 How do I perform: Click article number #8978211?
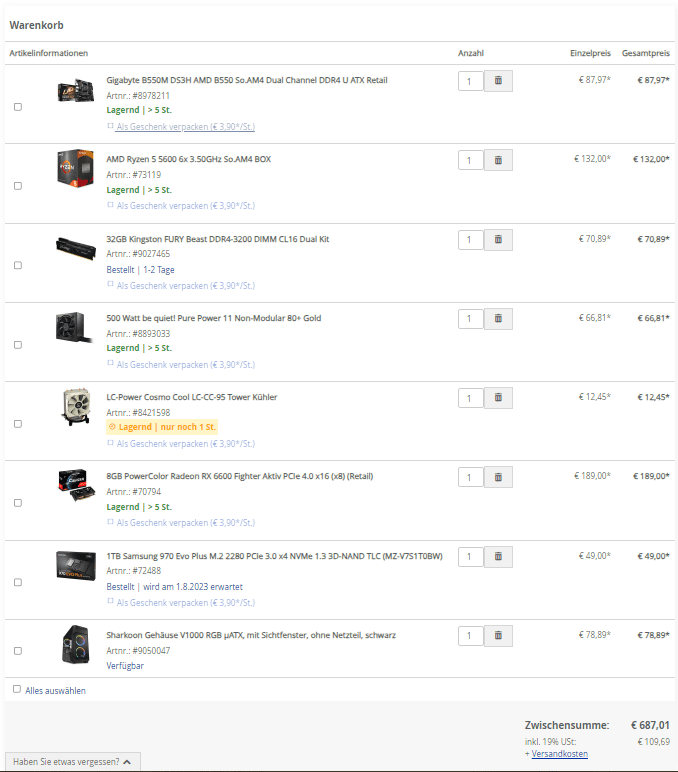pyautogui.click(x=151, y=96)
